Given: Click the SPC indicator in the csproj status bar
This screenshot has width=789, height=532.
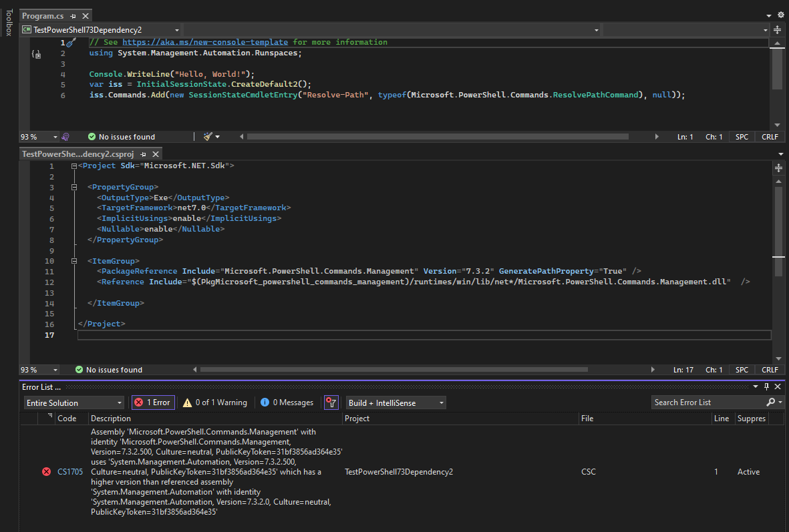Looking at the screenshot, I should coord(742,370).
